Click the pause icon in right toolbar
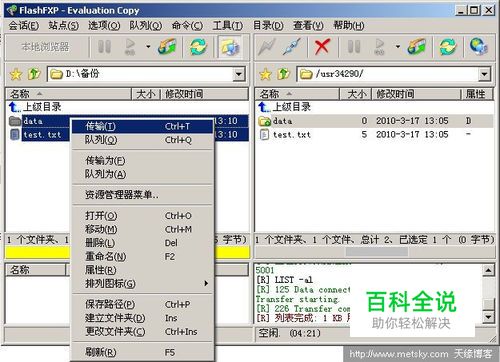The height and width of the screenshot is (362, 500). tap(354, 46)
